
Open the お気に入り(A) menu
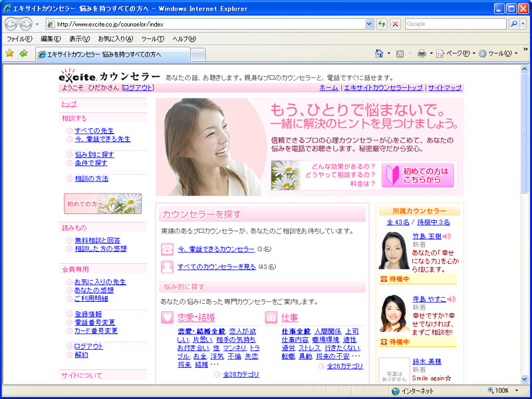[115, 39]
